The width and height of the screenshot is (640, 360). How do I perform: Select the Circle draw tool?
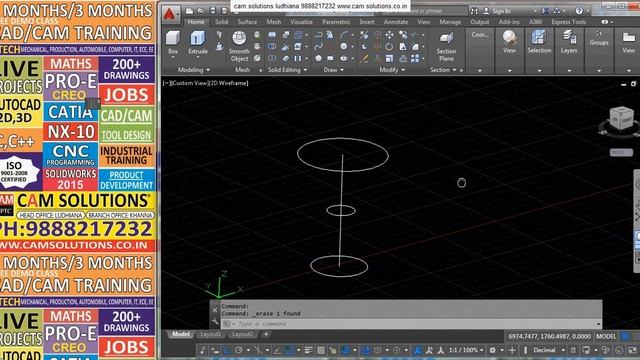pyautogui.click(x=344, y=47)
